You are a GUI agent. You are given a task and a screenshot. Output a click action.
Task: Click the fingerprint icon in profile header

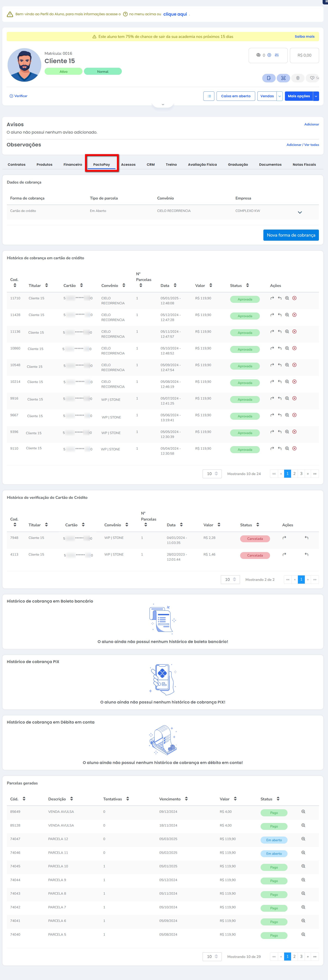298,78
